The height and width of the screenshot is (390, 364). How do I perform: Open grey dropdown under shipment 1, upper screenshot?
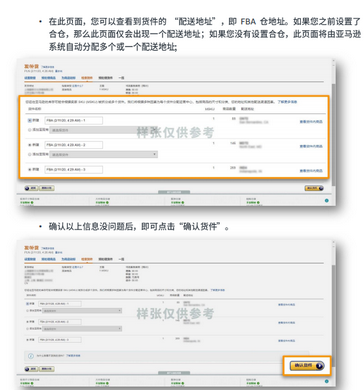[104, 130]
